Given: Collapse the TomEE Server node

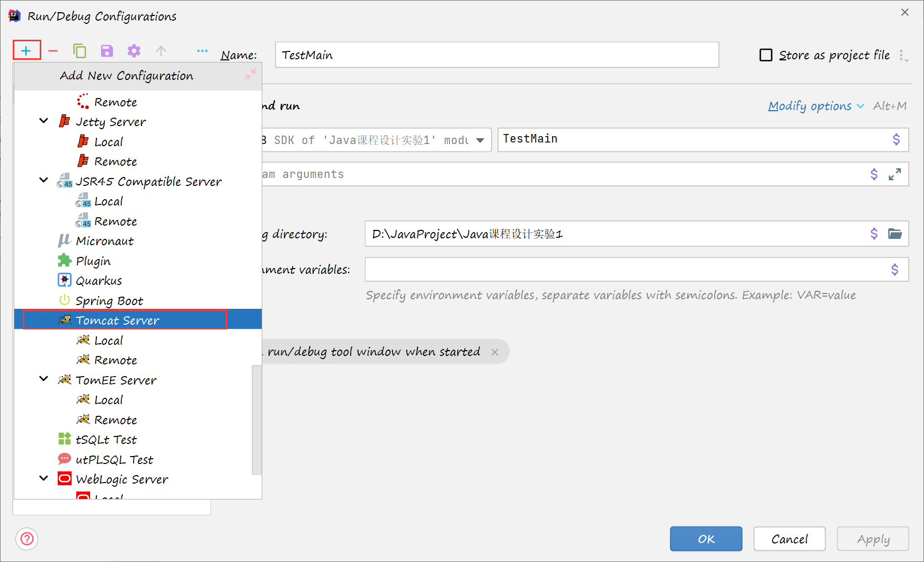Looking at the screenshot, I should point(44,379).
